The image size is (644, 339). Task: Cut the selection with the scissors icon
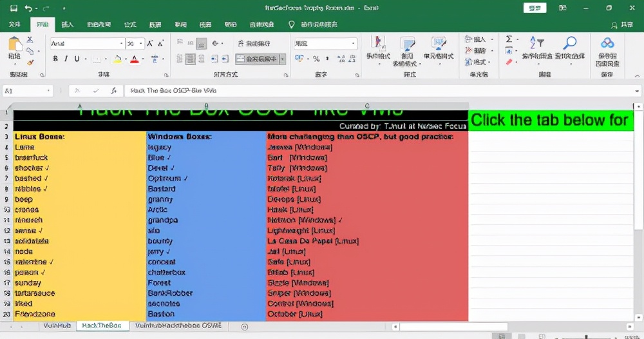(30, 40)
